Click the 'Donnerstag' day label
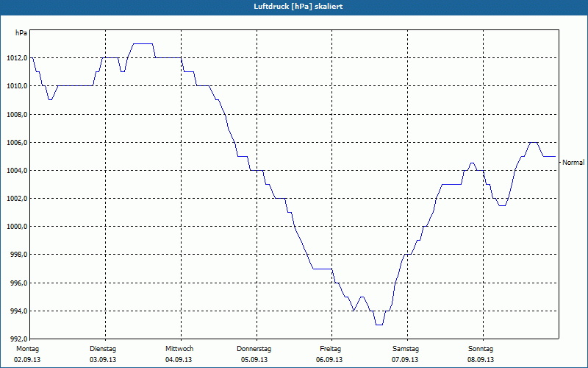Image resolution: width=588 pixels, height=368 pixels. 254,349
